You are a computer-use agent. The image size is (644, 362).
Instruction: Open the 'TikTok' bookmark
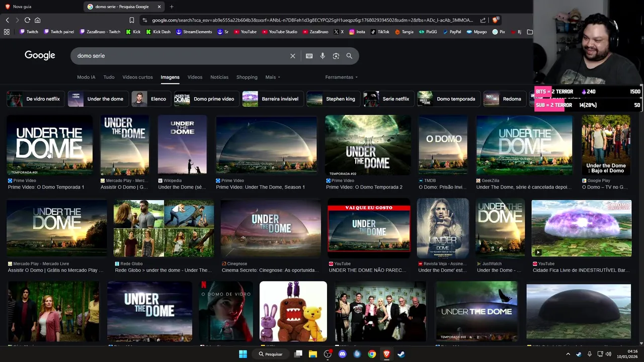(380, 32)
